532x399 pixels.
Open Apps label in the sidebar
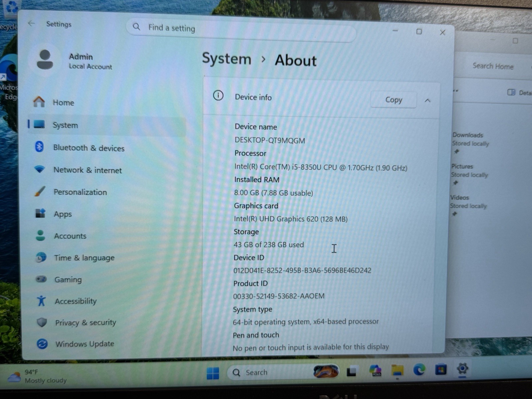click(63, 214)
